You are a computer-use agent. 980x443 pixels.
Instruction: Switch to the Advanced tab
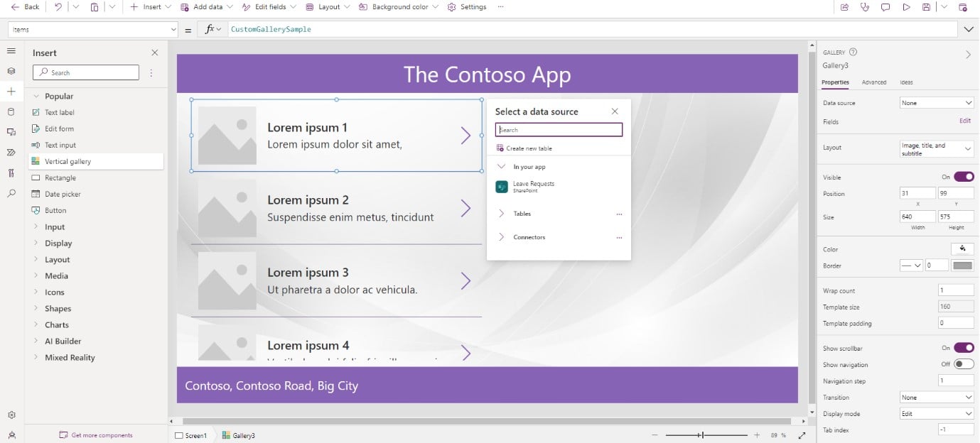click(x=874, y=82)
